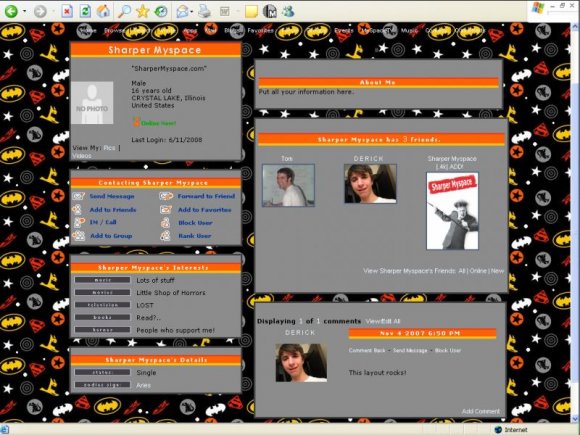Open Music in the MySpace navigation bar
Screen dimensions: 580x435
click(409, 30)
